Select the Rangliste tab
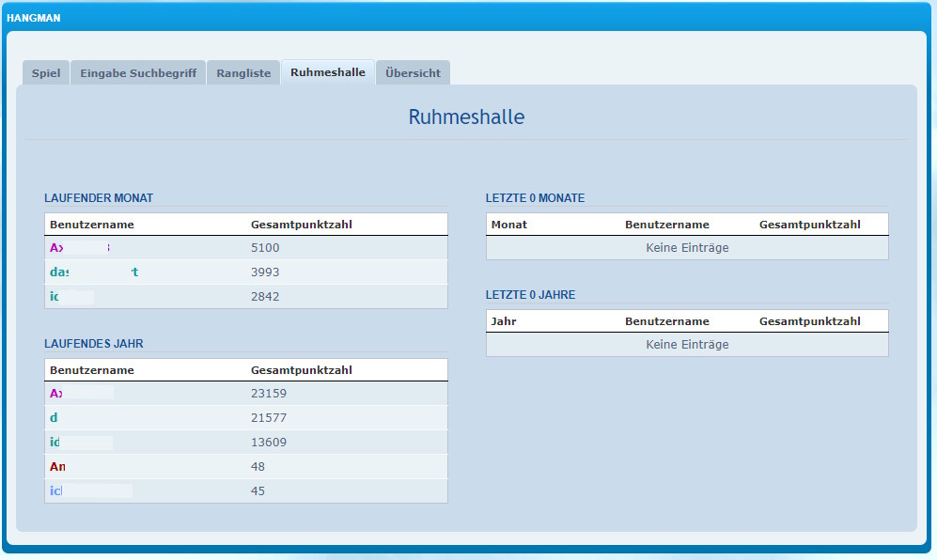 coord(243,73)
